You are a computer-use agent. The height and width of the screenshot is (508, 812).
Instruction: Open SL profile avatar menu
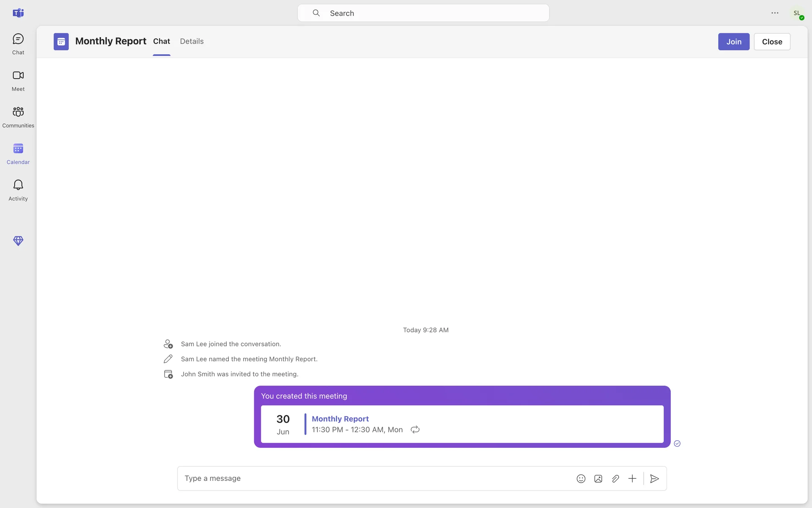pyautogui.click(x=797, y=14)
